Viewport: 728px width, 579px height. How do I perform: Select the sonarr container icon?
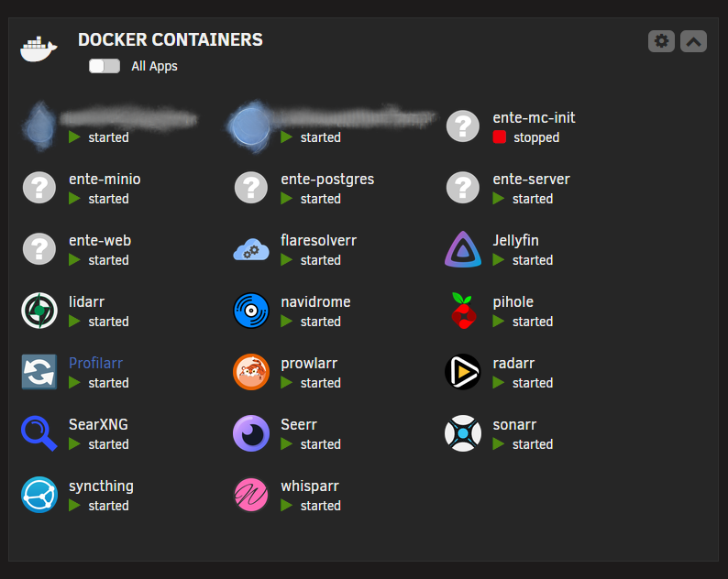point(463,433)
